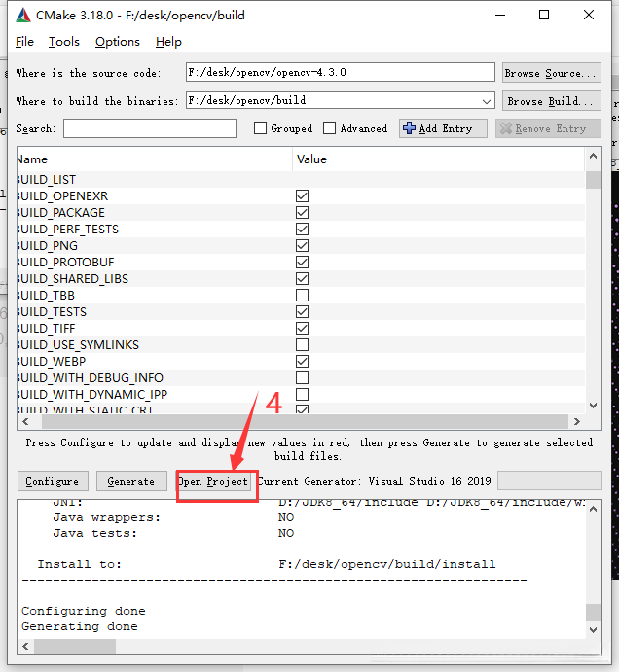Click the Configure button
Viewport: 619px width, 672px height.
(x=53, y=481)
